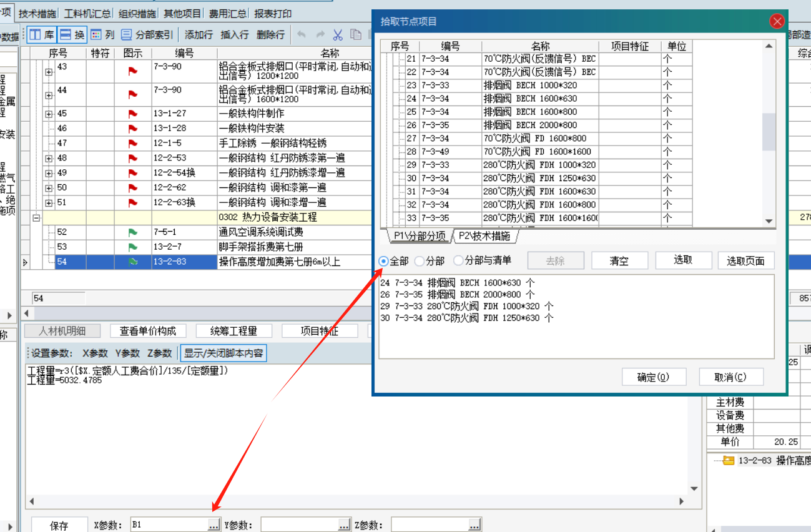Click the green flag in row 53
Image resolution: width=811 pixels, height=532 pixels.
tap(132, 247)
